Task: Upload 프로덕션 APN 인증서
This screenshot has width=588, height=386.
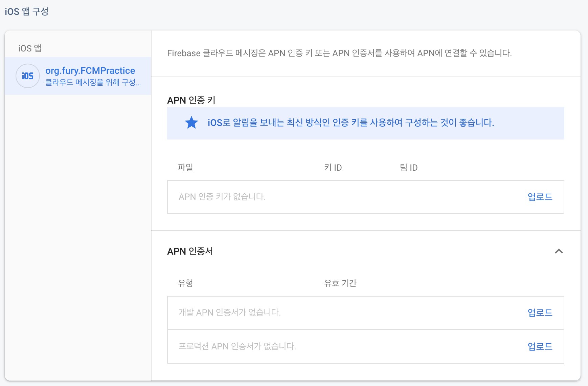Action: [540, 346]
